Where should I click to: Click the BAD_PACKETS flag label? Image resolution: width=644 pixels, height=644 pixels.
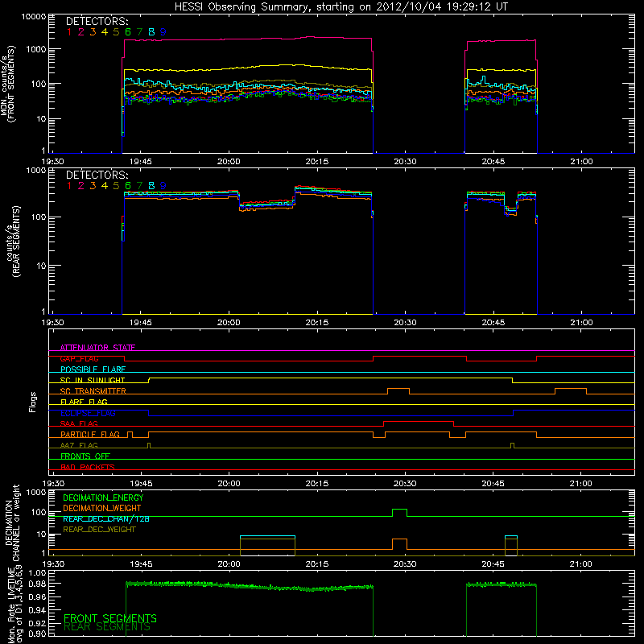tap(88, 467)
